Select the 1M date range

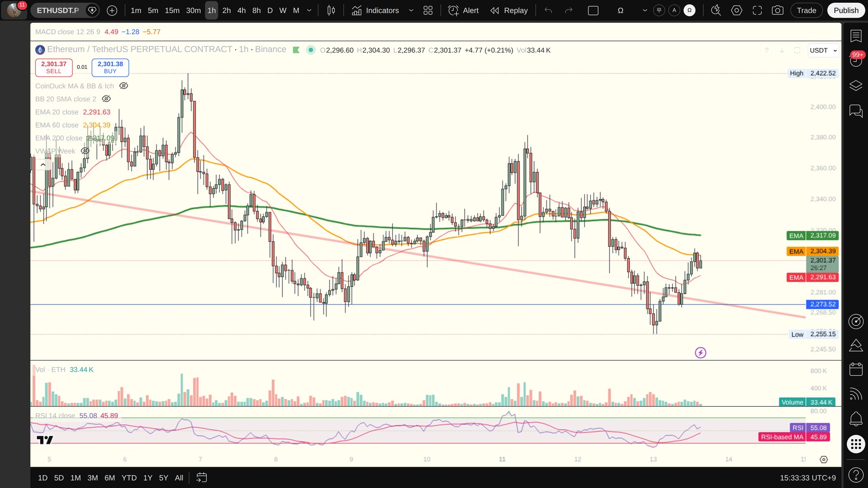point(75,478)
